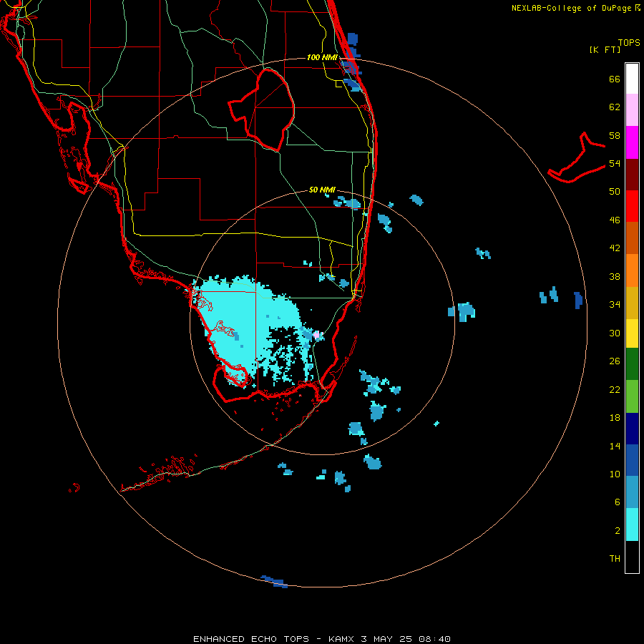
Task: Select the white 66 kft color swatch
Action: 632,78
